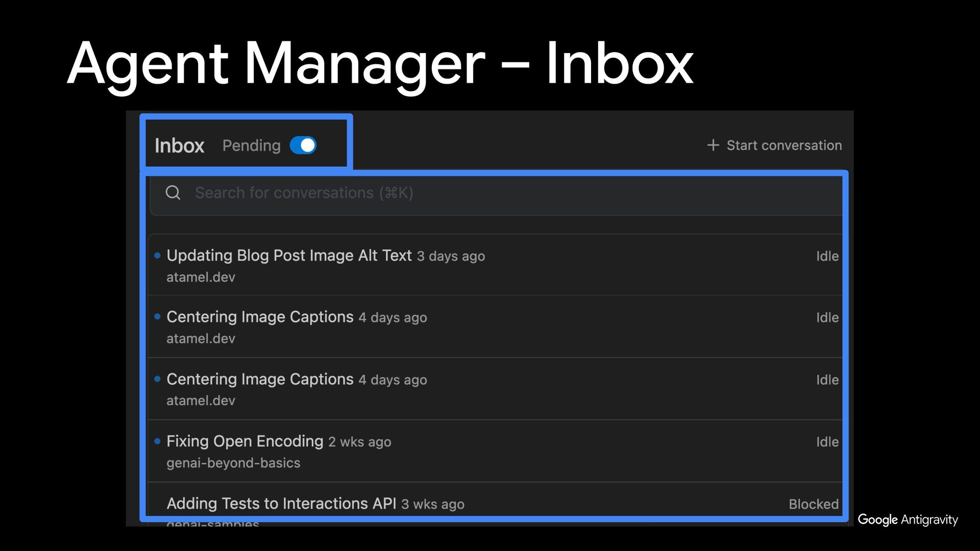
Task: Open Updating Blog Post Image Alt Text conversation
Action: [x=289, y=255]
